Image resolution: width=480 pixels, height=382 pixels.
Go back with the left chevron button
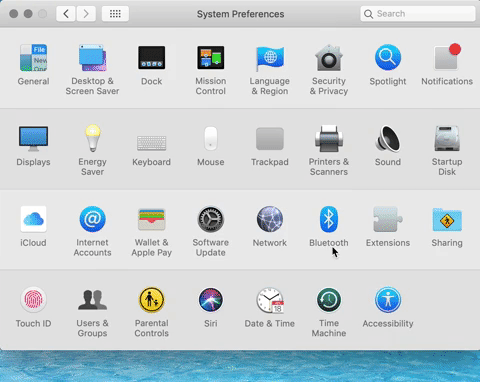(66, 14)
